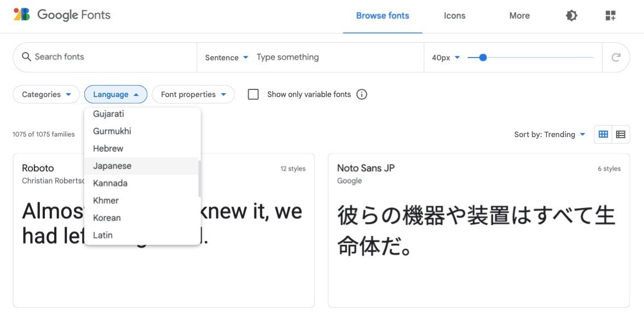The width and height of the screenshot is (644, 317).
Task: Switch to the Icons tab
Action: [454, 15]
